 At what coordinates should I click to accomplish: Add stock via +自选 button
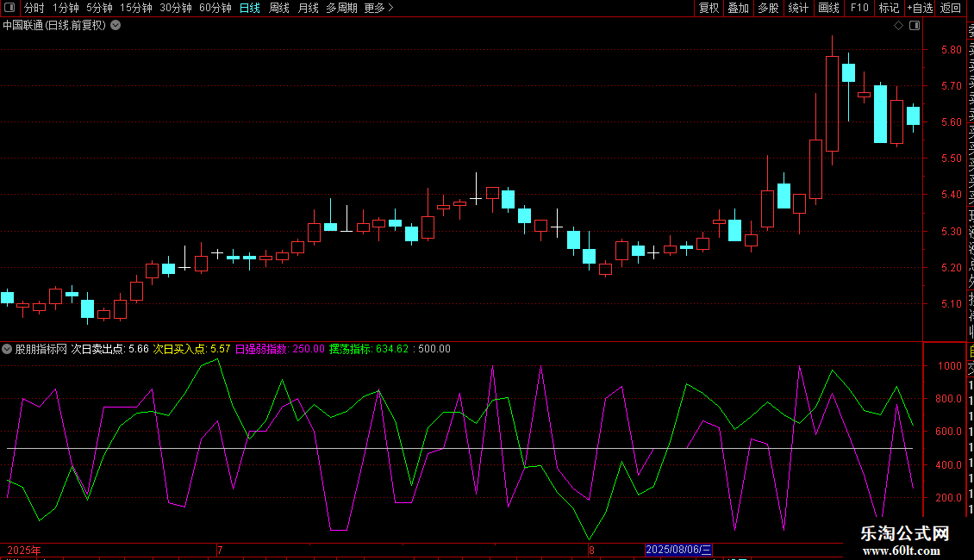click(920, 8)
